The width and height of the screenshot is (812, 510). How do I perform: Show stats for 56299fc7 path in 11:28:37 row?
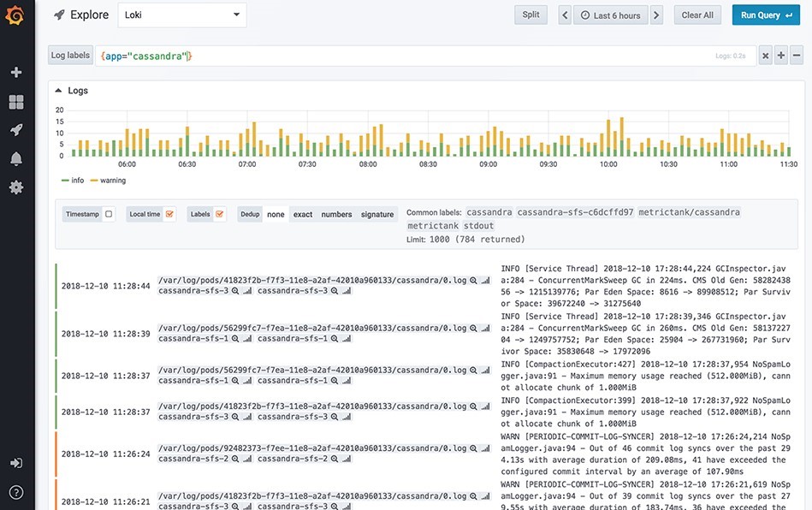point(485,370)
